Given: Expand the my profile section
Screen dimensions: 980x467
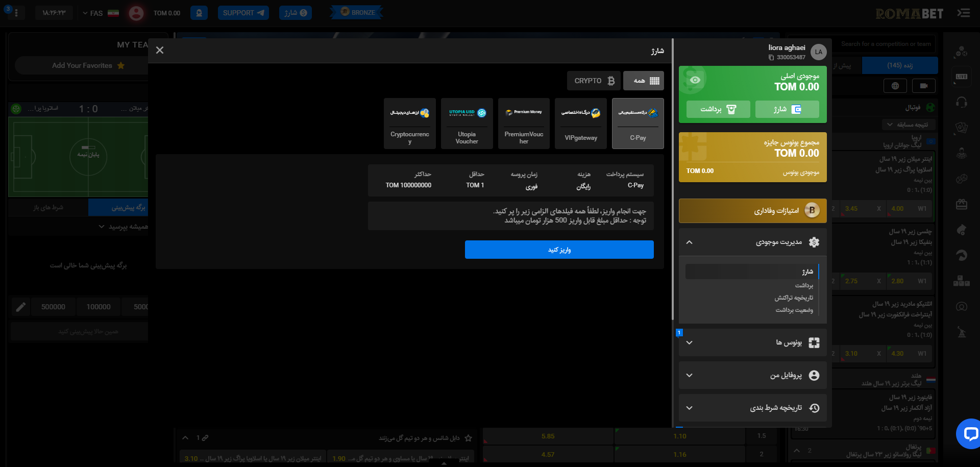Looking at the screenshot, I should 690,375.
